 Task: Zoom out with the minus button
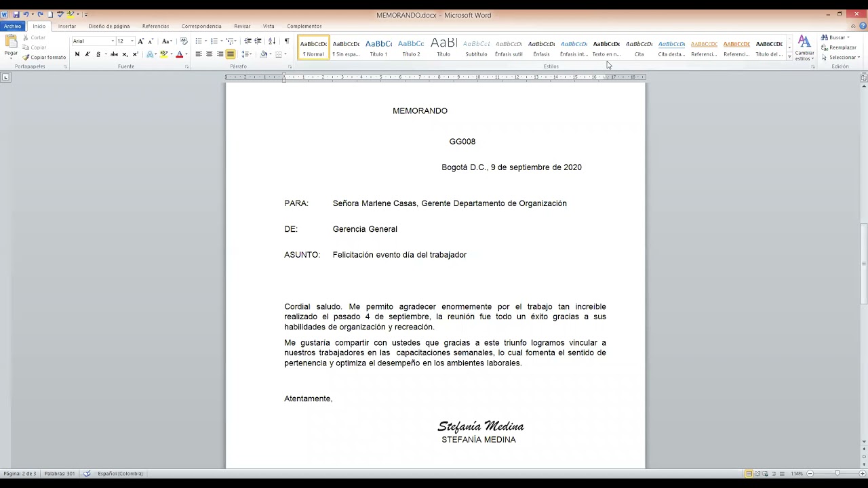tap(810, 474)
